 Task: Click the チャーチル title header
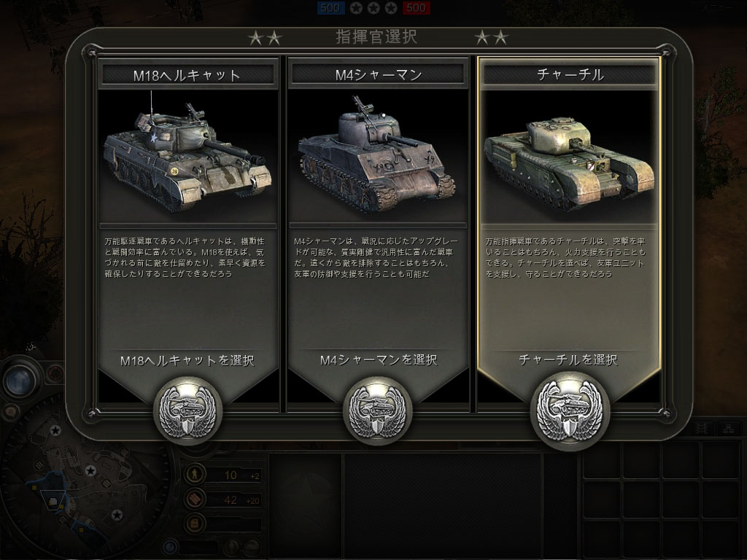[570, 74]
